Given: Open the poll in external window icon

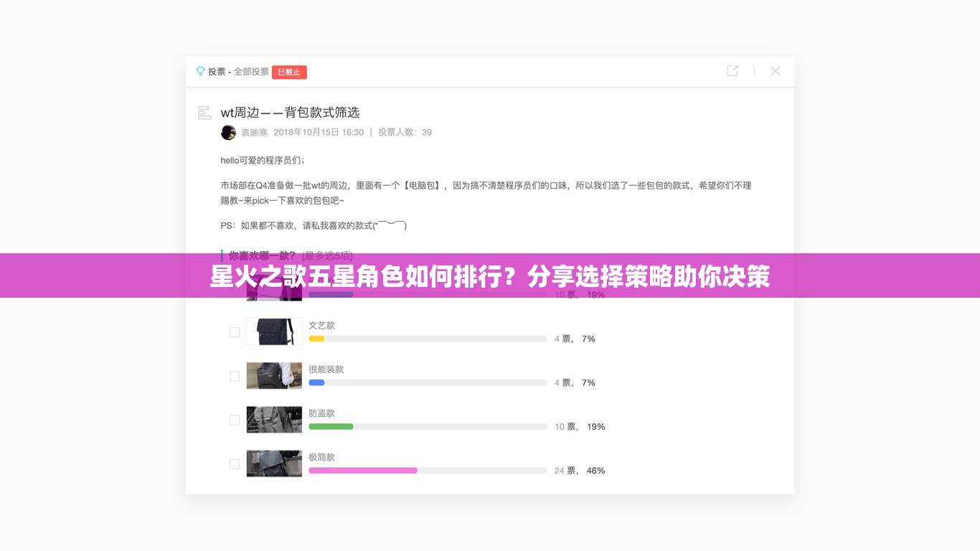Looking at the screenshot, I should (x=732, y=71).
